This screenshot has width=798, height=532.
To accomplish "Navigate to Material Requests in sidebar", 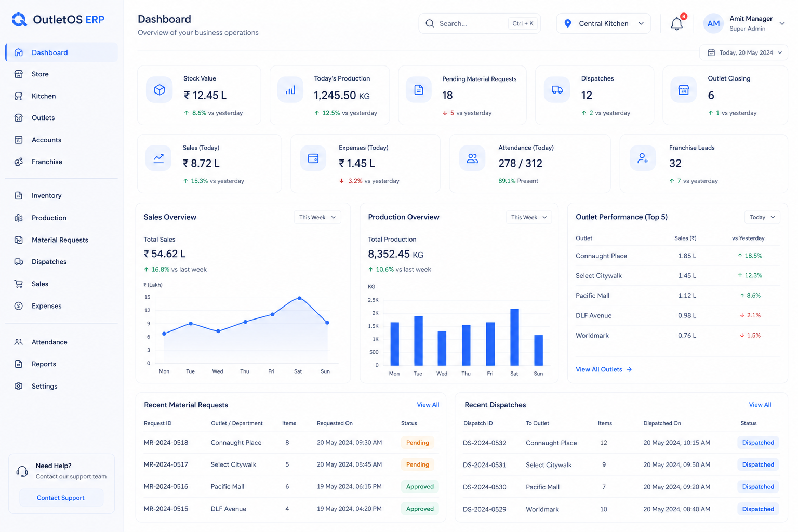I will (61, 240).
